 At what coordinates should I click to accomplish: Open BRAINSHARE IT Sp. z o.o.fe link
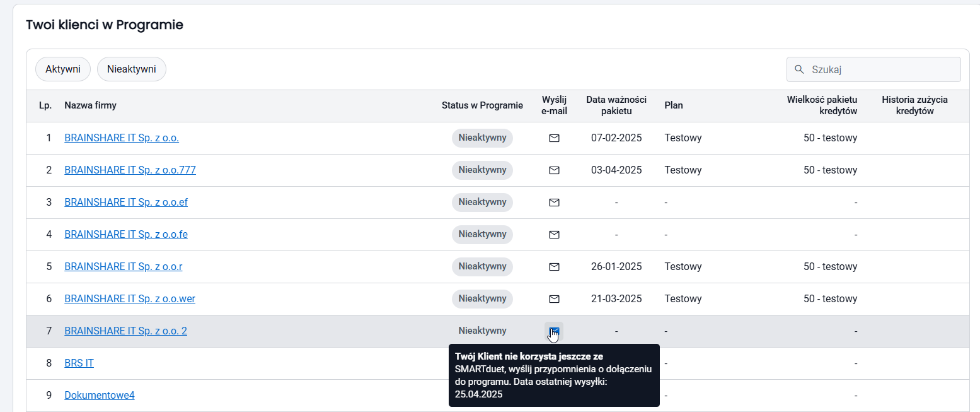[126, 234]
